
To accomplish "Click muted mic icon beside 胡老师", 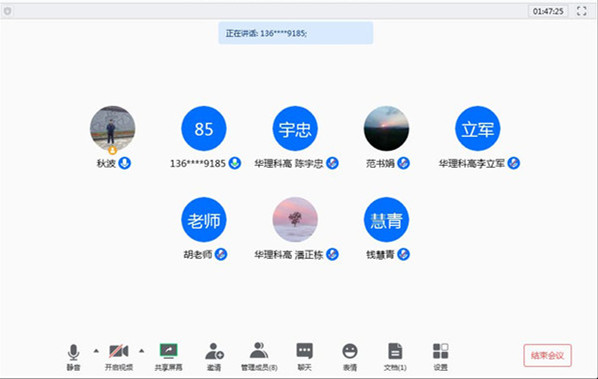I will point(221,254).
